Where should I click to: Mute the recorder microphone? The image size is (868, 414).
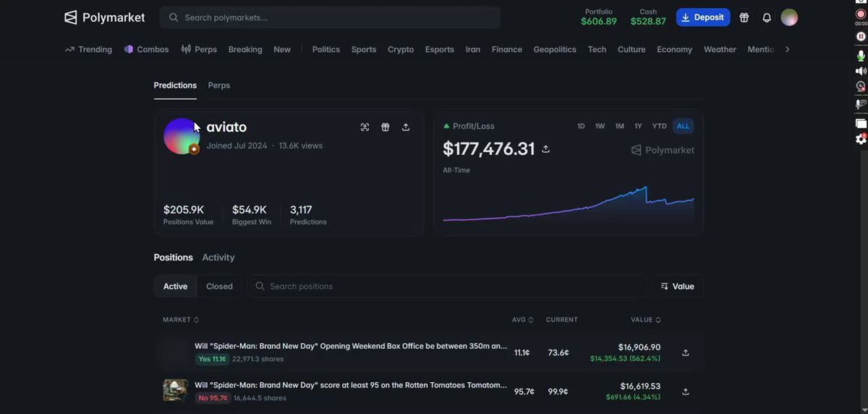point(861,56)
